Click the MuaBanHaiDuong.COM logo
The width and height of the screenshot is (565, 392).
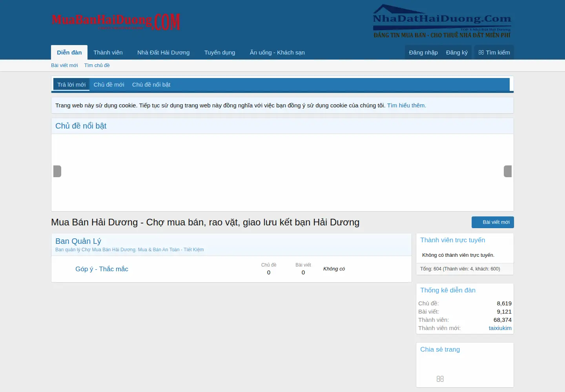pos(116,22)
